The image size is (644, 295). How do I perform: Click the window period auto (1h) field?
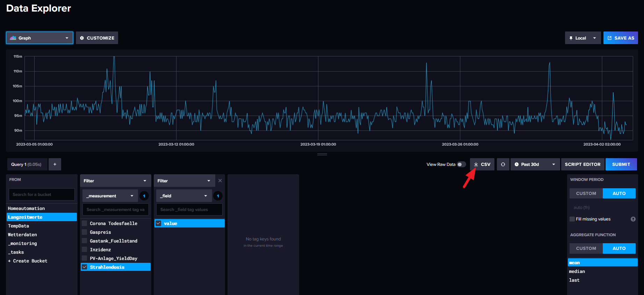tap(602, 208)
